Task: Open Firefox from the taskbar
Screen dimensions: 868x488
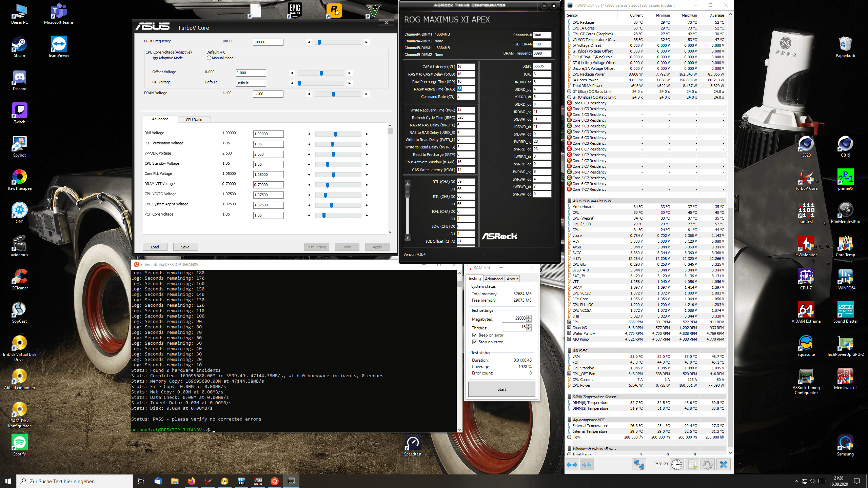Action: 191,481
